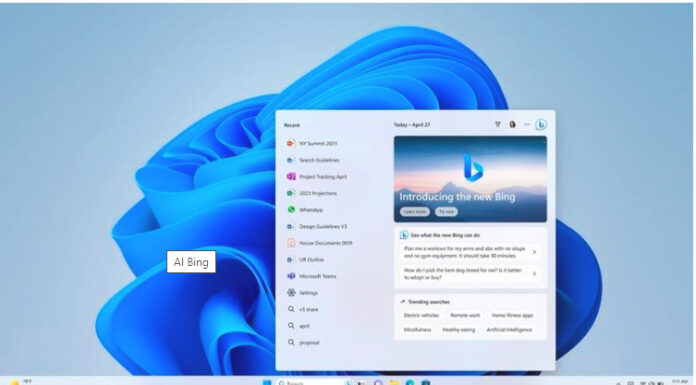Search trending topic Mindfulness
Image resolution: width=696 pixels, height=385 pixels.
coord(417,330)
